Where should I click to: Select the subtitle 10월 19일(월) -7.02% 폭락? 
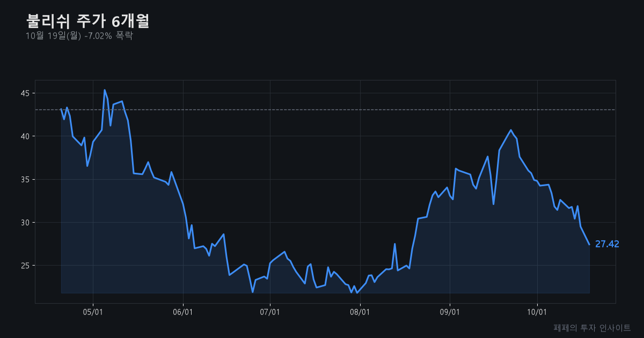coord(79,36)
